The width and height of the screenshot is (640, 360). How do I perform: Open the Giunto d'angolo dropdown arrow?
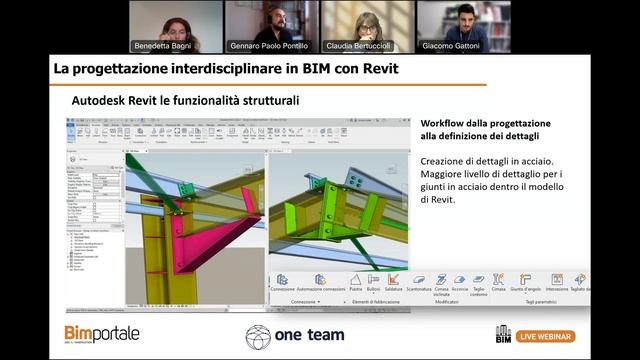click(x=525, y=293)
